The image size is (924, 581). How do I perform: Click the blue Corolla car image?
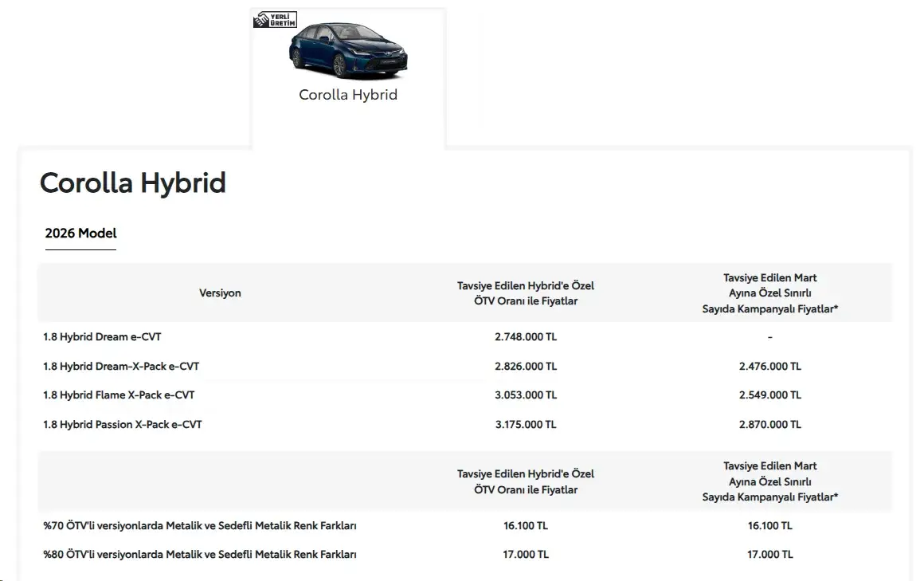pos(347,51)
